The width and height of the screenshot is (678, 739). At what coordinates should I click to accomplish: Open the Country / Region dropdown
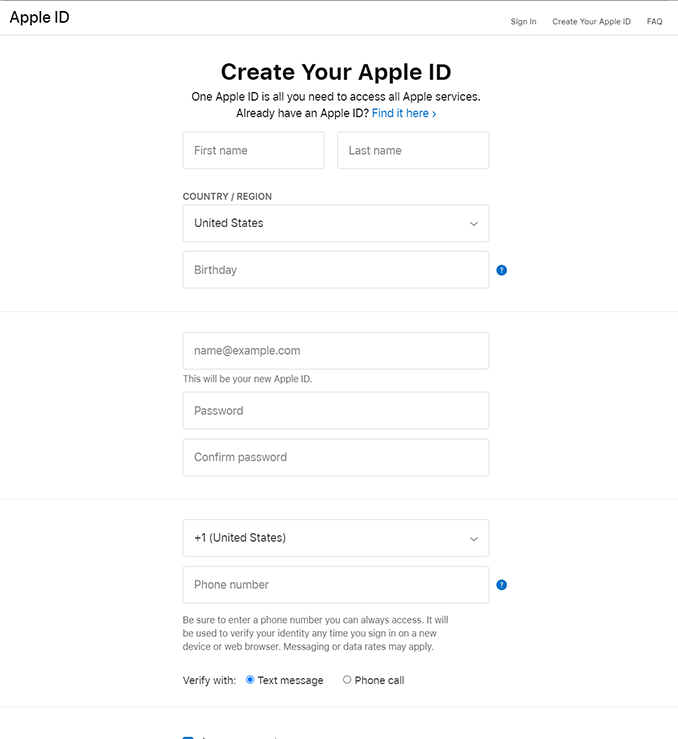336,223
